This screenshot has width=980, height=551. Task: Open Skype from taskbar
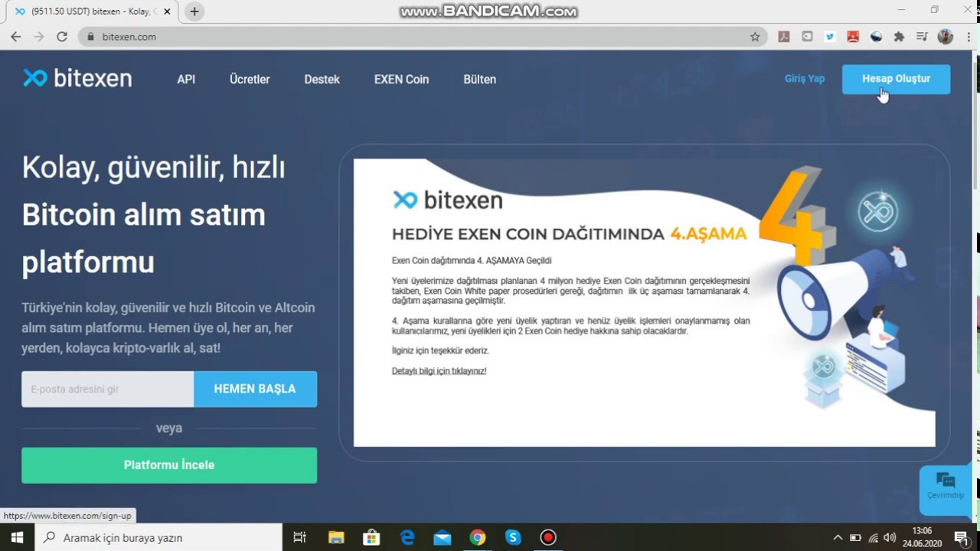coord(512,537)
